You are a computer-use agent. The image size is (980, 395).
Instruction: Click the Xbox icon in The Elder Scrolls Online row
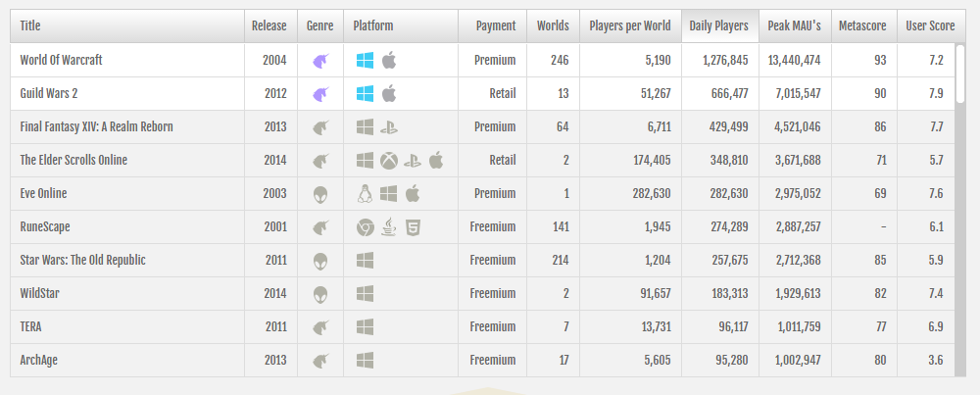(389, 161)
